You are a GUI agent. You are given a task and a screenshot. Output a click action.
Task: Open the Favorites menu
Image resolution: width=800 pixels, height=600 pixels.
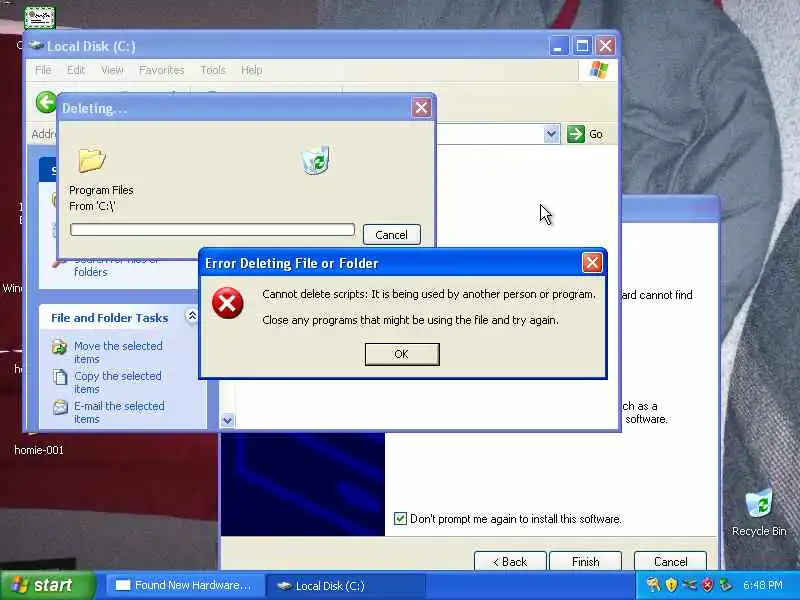tap(161, 70)
